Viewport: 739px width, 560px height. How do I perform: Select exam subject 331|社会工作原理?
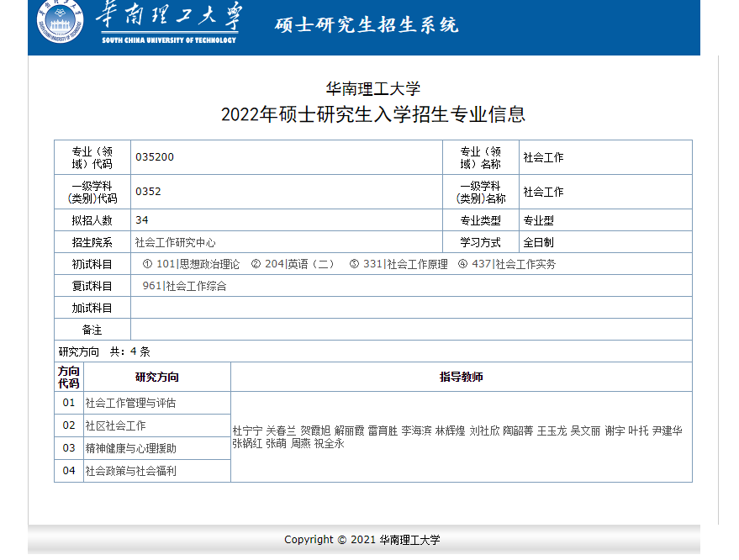pos(405,264)
